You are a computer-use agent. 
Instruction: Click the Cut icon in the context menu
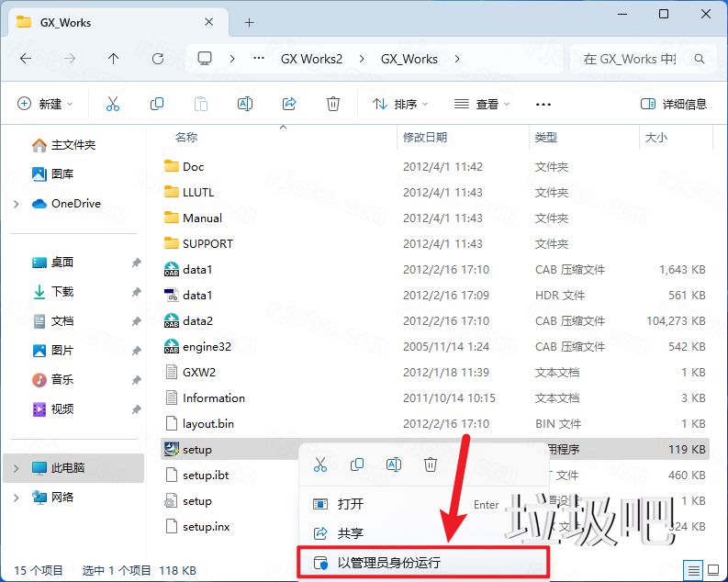point(320,464)
